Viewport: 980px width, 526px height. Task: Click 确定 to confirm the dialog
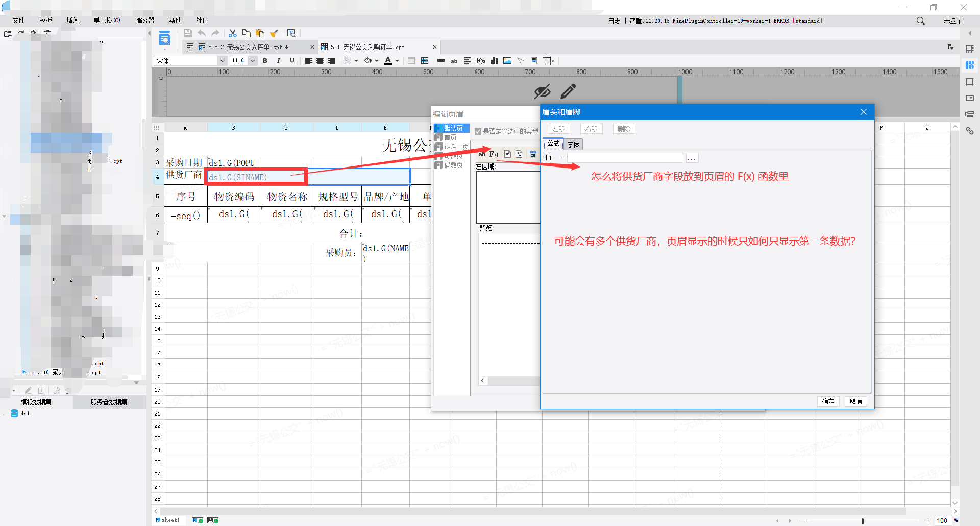click(x=828, y=401)
